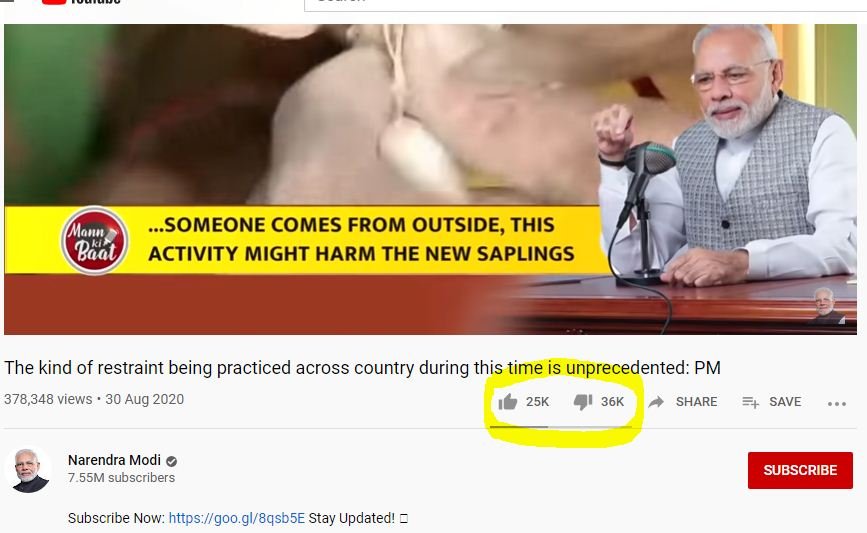This screenshot has height=533, width=867.
Task: Click the 36K dislikes count
Action: (612, 402)
